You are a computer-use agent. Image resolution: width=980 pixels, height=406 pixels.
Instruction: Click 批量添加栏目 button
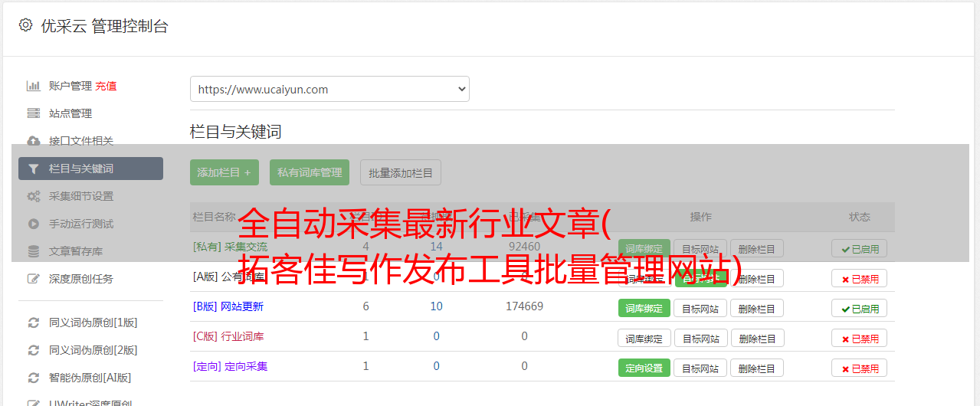401,172
